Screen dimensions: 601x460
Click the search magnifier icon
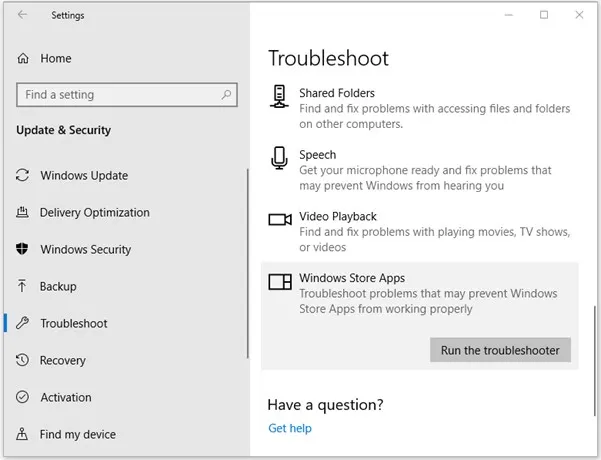click(227, 95)
